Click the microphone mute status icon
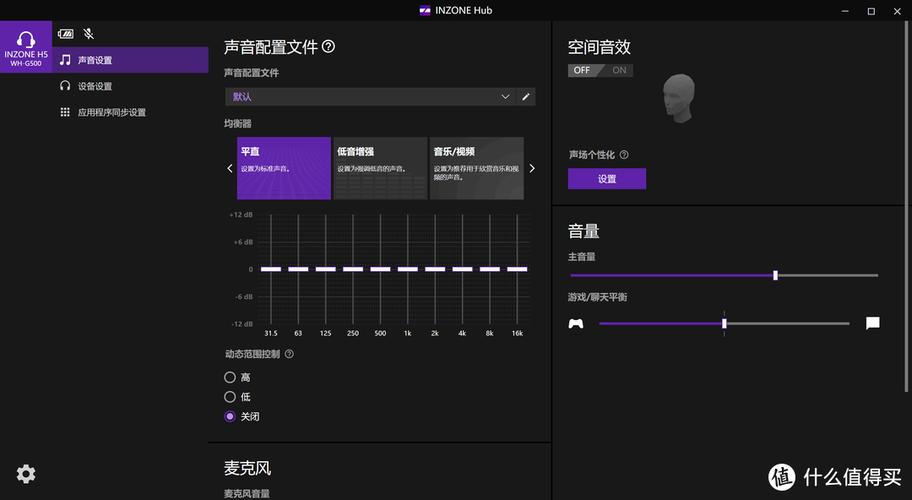912x500 pixels. [89, 34]
